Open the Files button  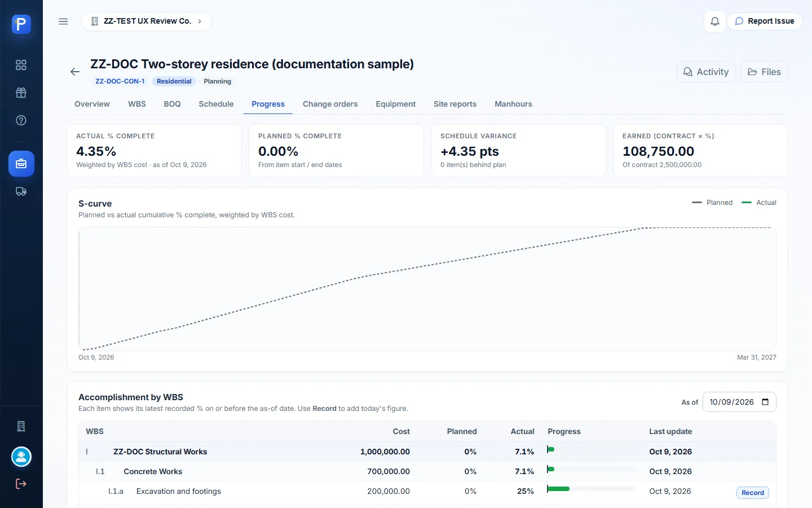764,72
